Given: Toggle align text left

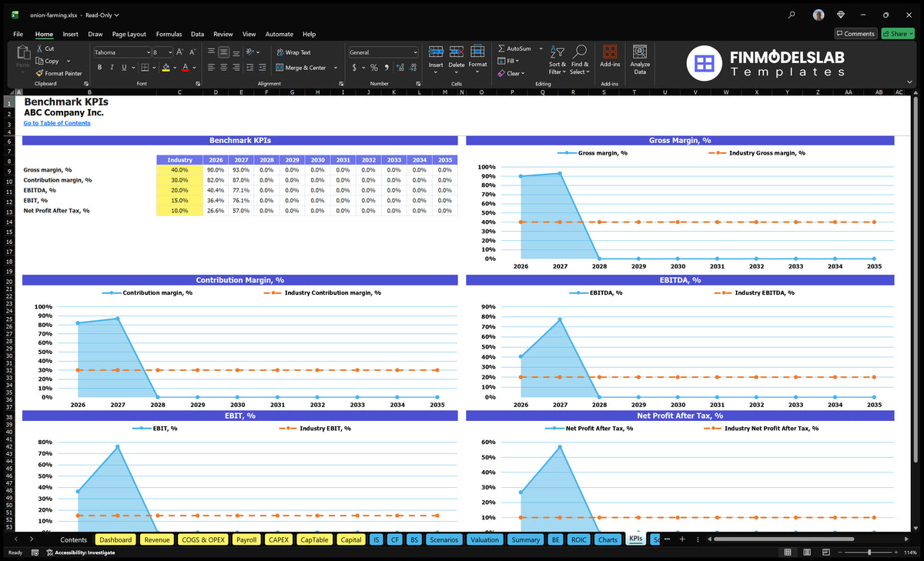Looking at the screenshot, I should point(211,68).
